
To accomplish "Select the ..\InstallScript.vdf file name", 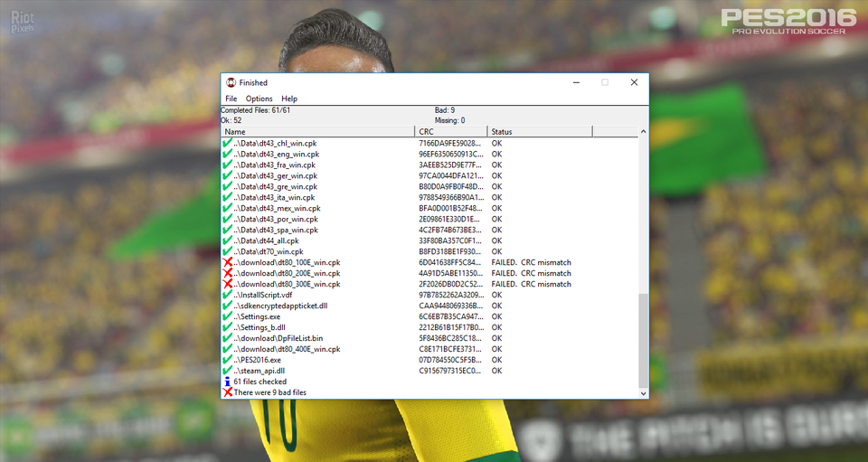I will click(263, 295).
